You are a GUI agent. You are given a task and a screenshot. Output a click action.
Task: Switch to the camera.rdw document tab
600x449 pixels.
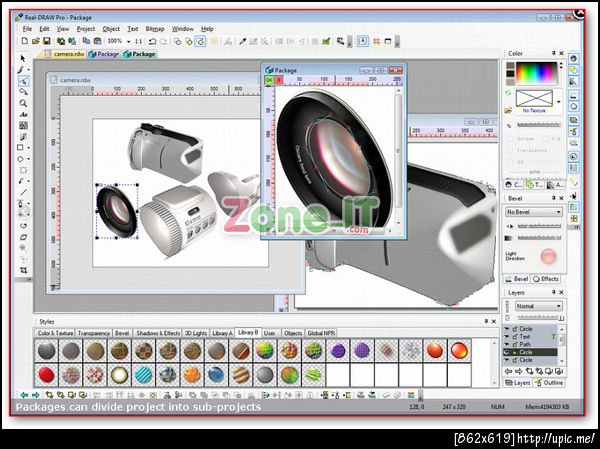tap(65, 54)
